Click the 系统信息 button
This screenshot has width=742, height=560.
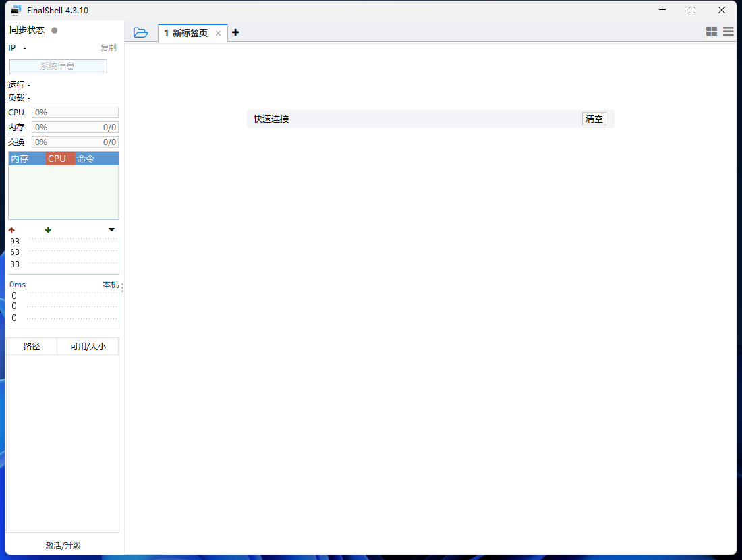pyautogui.click(x=58, y=66)
